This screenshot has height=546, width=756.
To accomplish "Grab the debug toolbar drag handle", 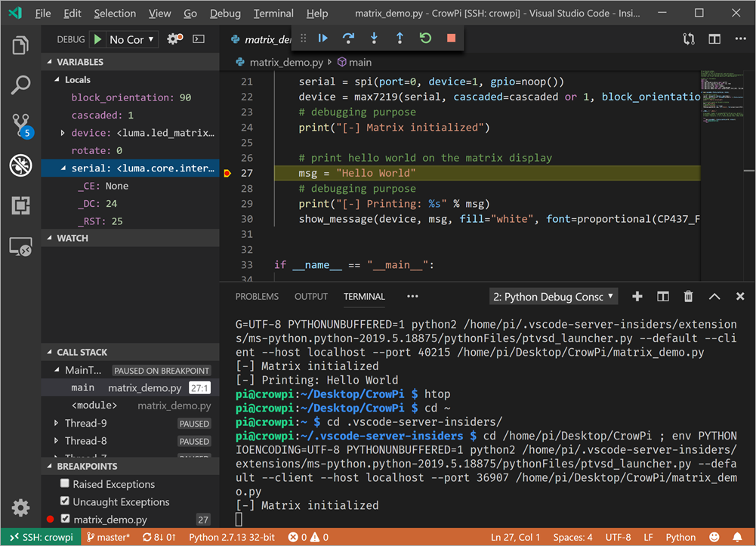I will point(304,38).
